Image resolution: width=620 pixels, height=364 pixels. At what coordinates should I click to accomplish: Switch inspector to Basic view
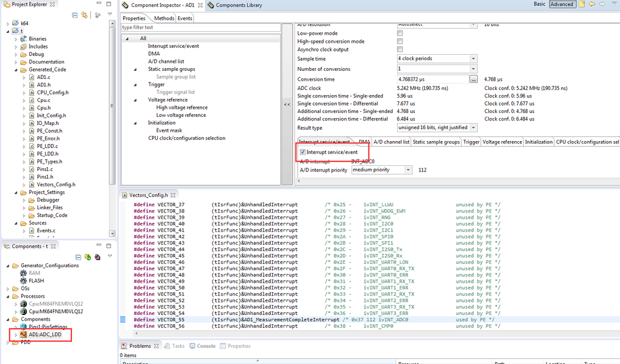[539, 4]
